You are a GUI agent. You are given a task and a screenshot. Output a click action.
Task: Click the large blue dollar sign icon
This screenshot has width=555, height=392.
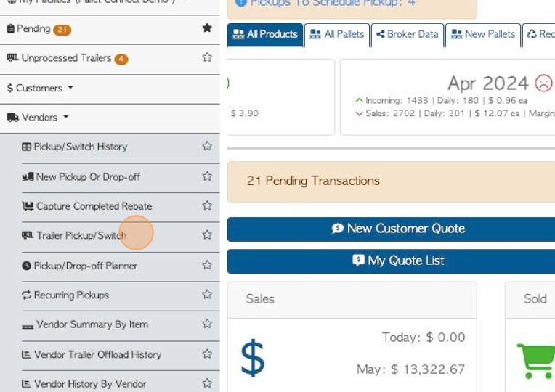tap(252, 358)
